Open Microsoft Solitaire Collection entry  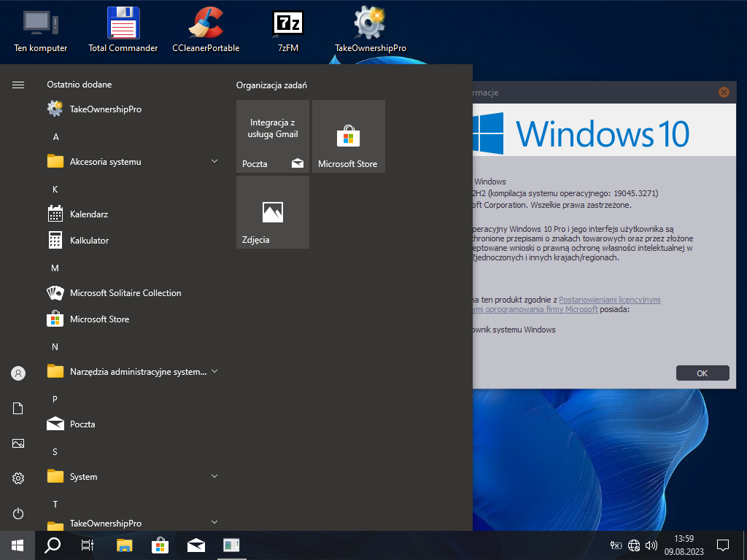[x=125, y=292]
